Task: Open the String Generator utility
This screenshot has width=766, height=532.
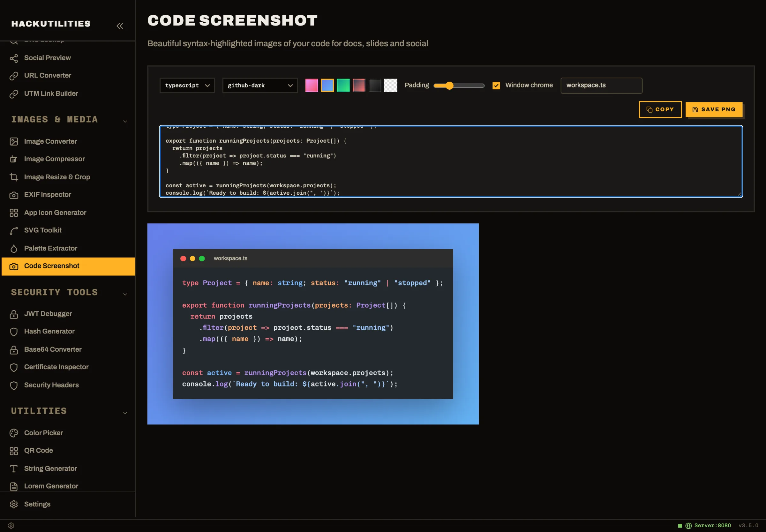Action: (68, 468)
